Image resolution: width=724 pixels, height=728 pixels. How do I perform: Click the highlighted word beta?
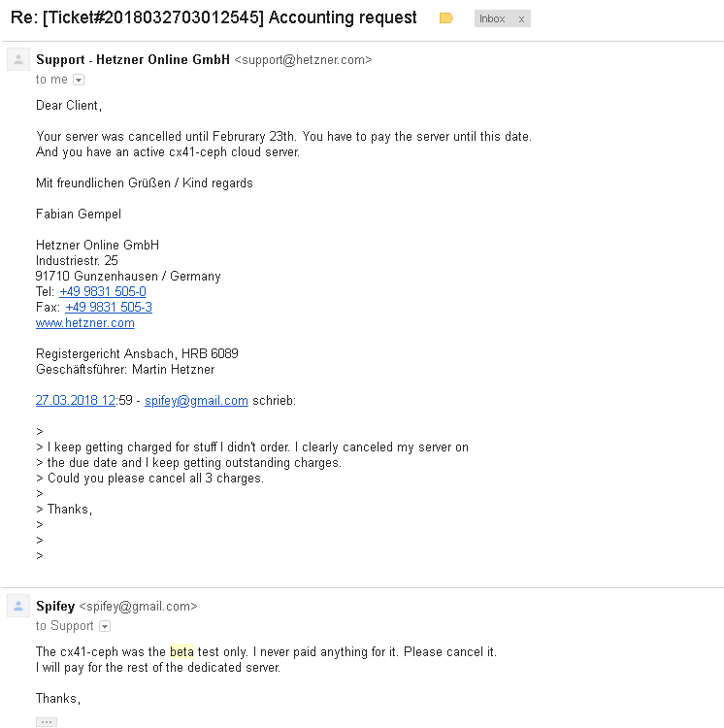click(x=181, y=652)
